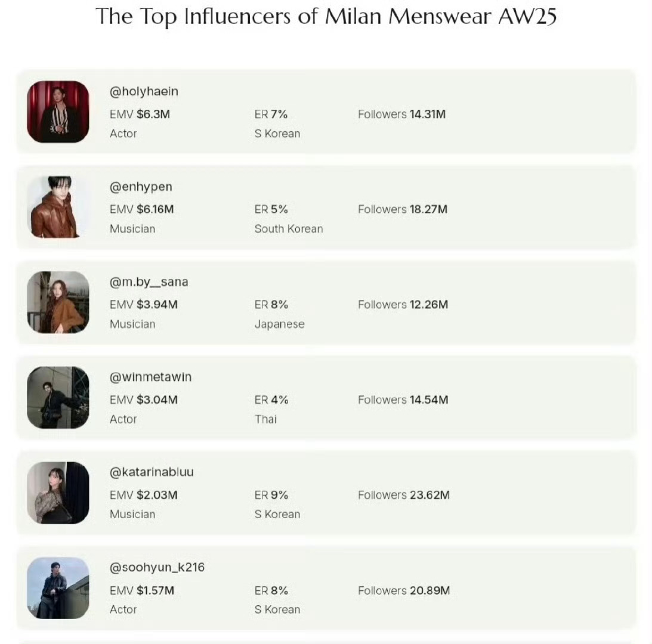View the @katarinabluu avatar image
The image size is (652, 644).
coord(58,493)
